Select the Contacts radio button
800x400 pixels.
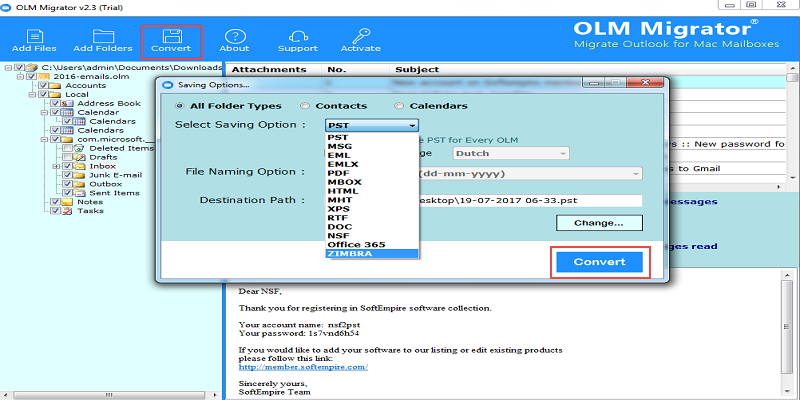[x=305, y=106]
